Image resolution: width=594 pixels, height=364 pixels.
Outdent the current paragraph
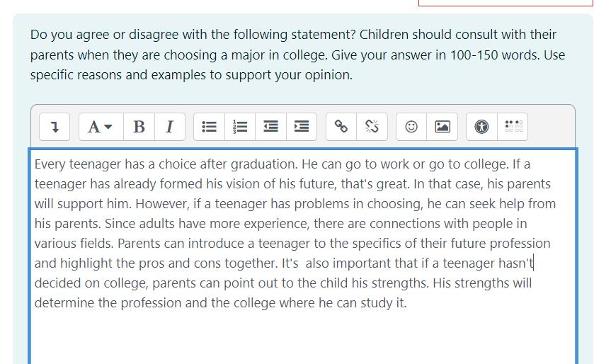tap(271, 127)
